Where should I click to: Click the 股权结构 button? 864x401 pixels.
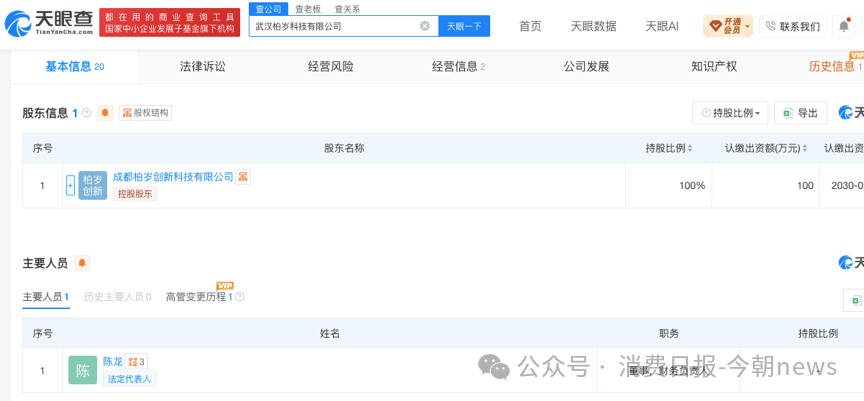tap(145, 113)
